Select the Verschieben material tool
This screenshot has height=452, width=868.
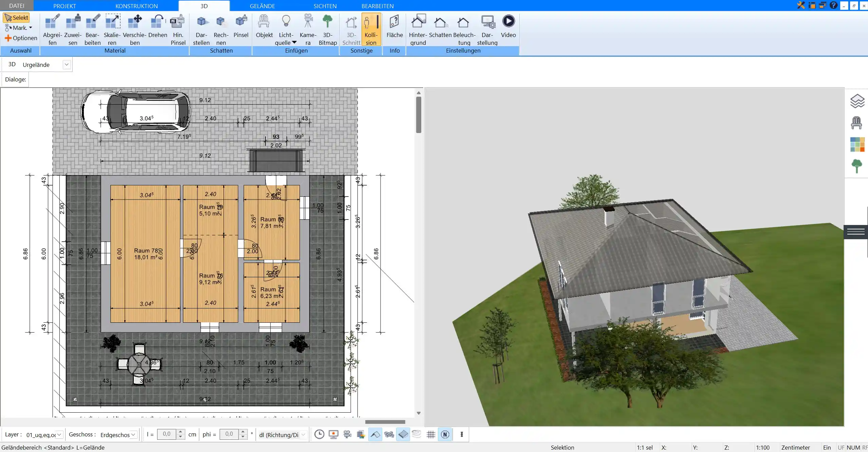134,30
